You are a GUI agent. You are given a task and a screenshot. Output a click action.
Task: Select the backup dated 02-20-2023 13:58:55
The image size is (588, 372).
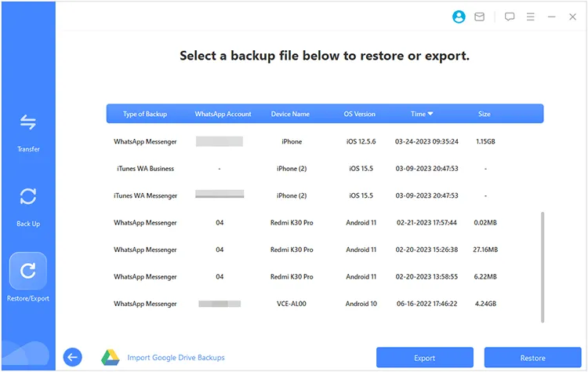325,277
